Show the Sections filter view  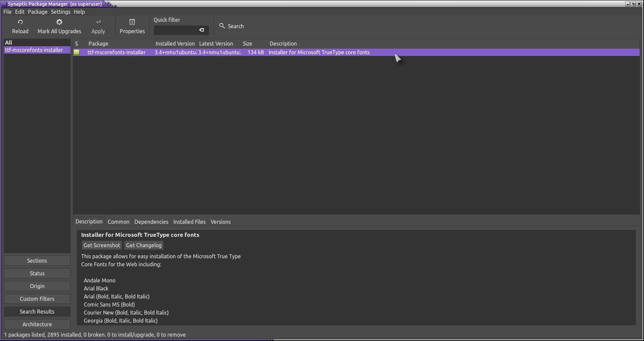(x=37, y=261)
